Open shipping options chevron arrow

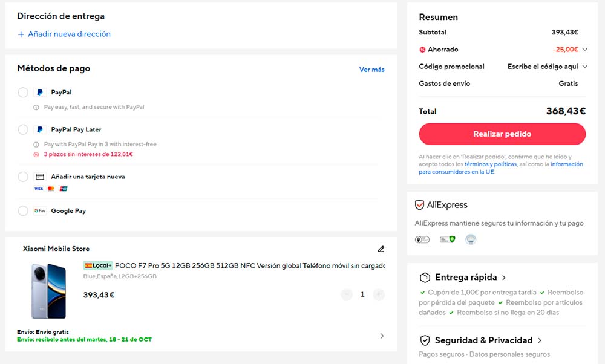click(x=381, y=336)
